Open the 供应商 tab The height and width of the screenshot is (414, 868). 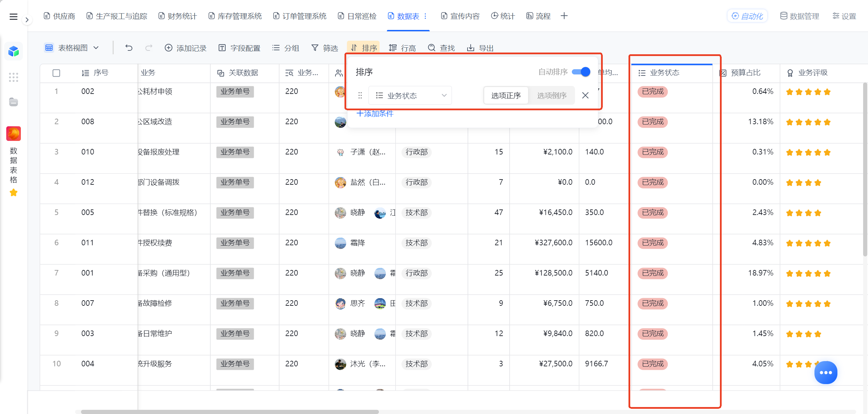(59, 16)
